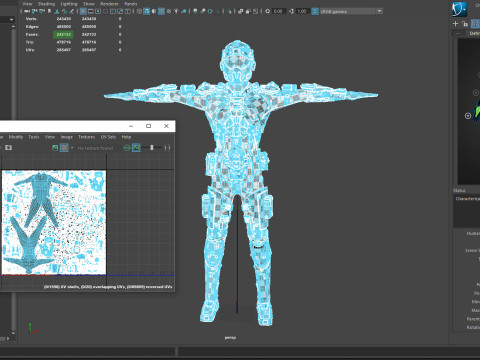
Task: Open the viewport Renderer menu
Action: [109, 4]
